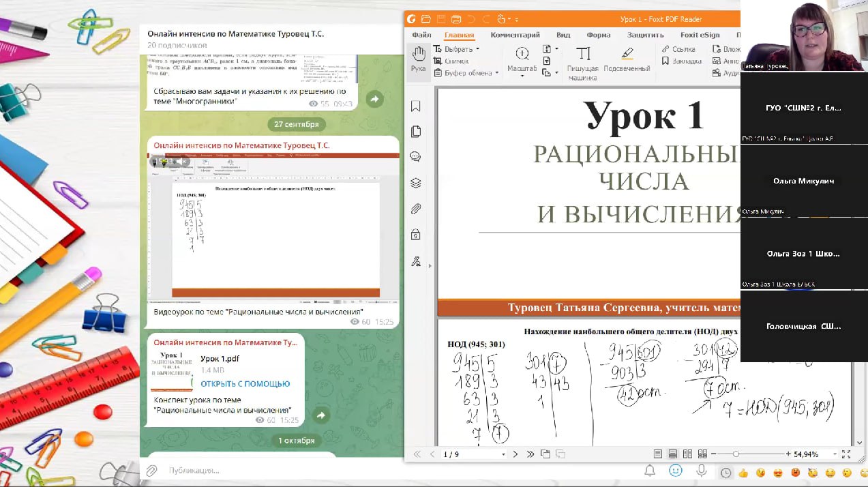Click the ОТКРЫТЬ С ПОМОЩЬЮ link

[x=245, y=383]
